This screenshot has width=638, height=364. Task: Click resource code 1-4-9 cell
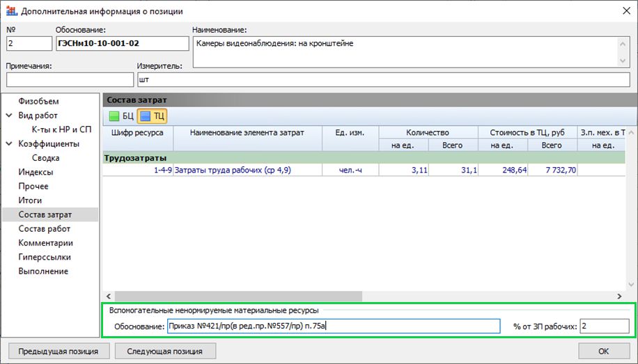[138, 170]
